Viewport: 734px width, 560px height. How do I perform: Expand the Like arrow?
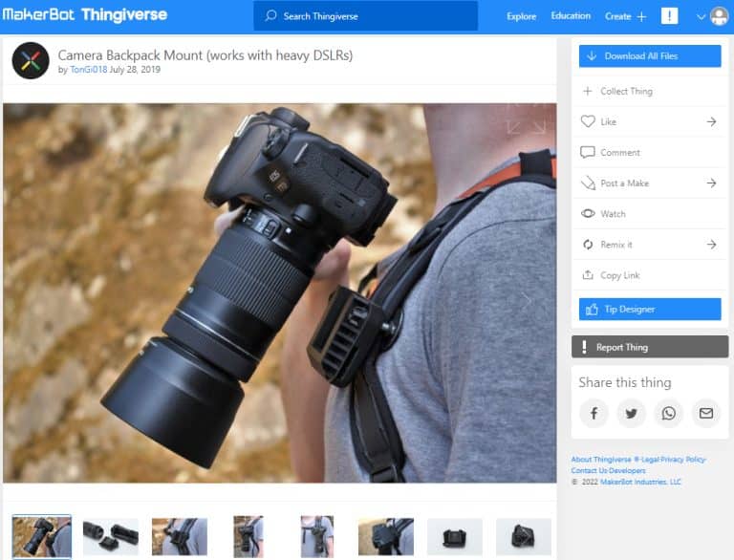pyautogui.click(x=711, y=121)
